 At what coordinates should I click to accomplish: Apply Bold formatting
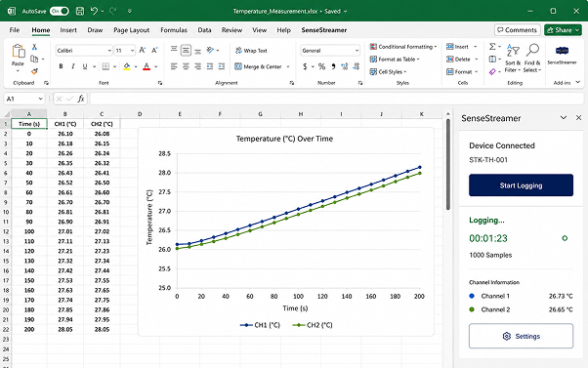(61, 66)
